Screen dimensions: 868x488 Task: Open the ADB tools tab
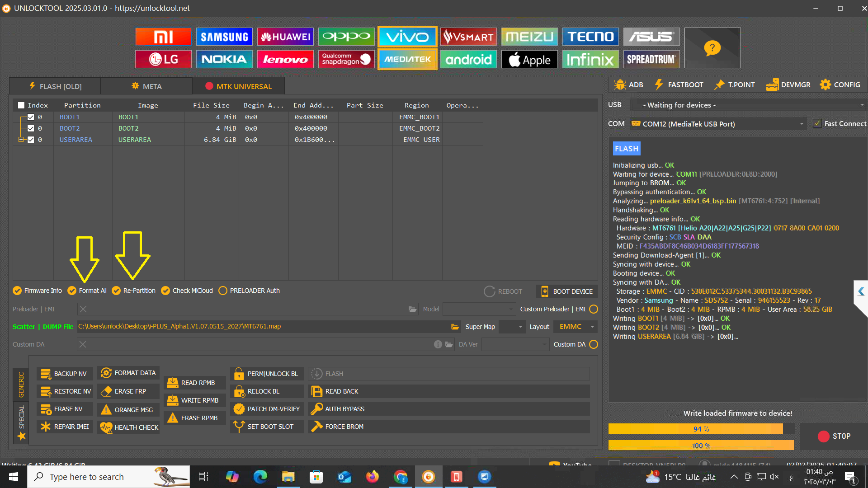629,85
